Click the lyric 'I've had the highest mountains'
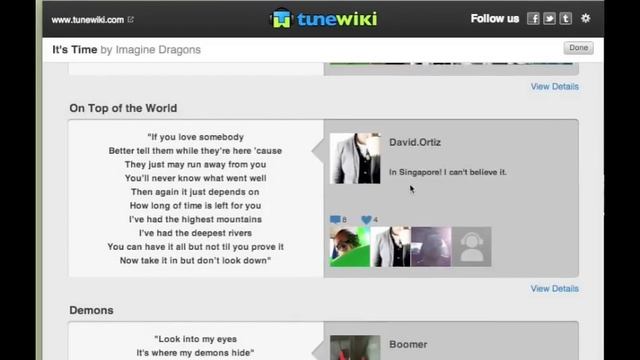The image size is (640, 360). point(196,219)
